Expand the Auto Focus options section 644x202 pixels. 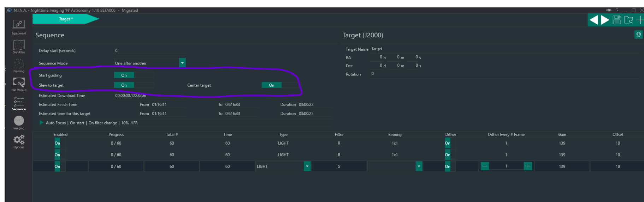tap(41, 123)
